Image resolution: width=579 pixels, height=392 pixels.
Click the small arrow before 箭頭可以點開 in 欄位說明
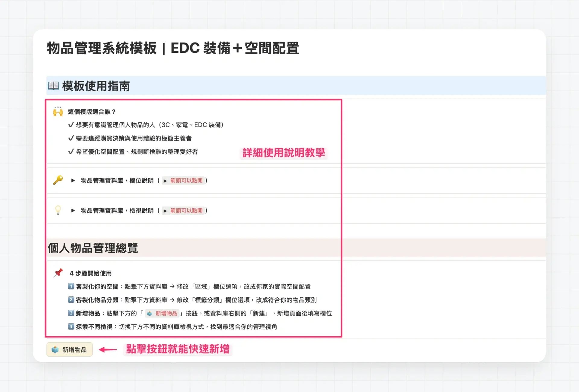(165, 181)
